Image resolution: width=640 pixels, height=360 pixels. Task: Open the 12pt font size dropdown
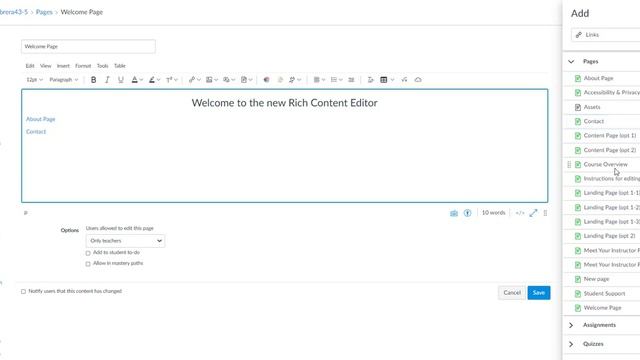coord(34,80)
